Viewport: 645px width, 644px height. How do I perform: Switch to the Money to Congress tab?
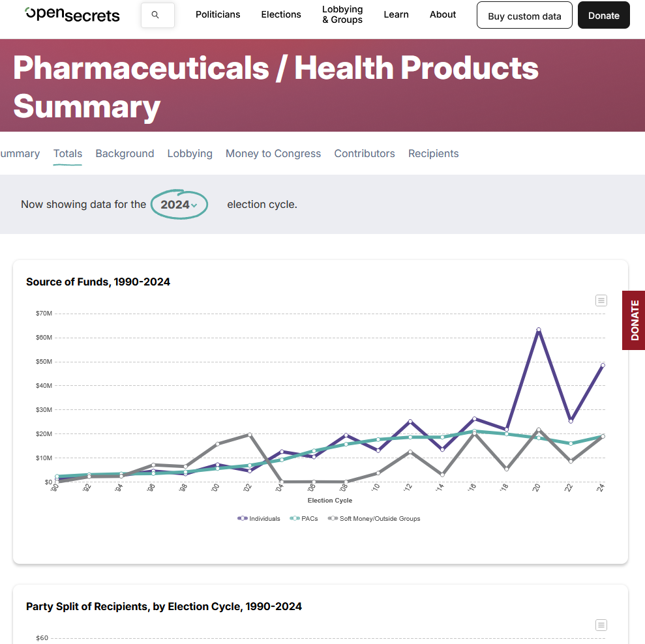[x=273, y=154]
